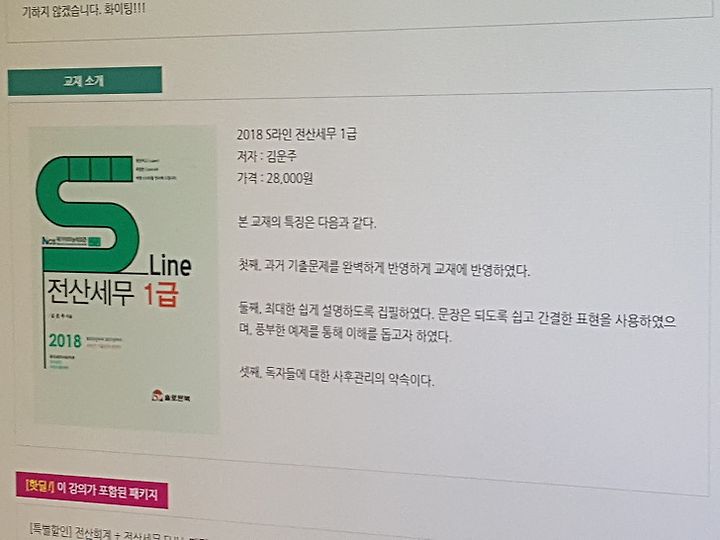Click the author line 저자 : 김운주

267,156
